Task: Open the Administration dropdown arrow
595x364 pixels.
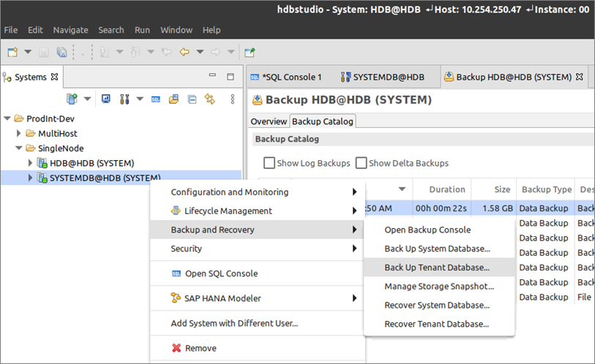Action: [140, 99]
